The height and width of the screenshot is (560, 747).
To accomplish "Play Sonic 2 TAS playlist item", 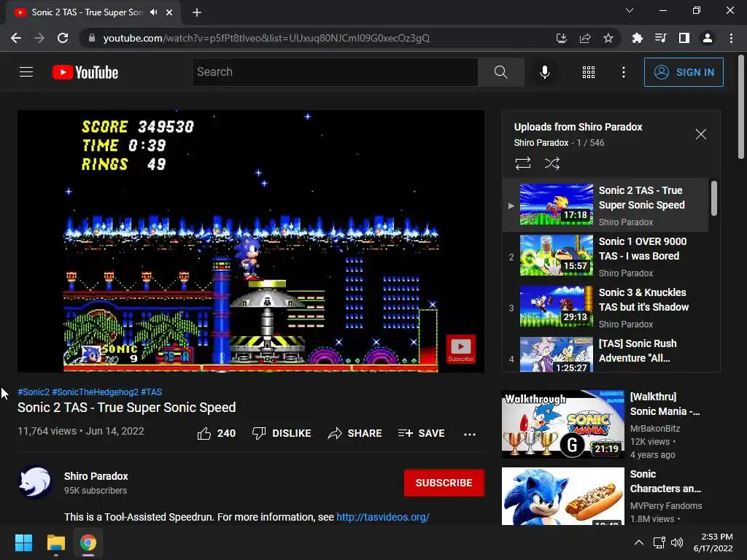I will (x=605, y=205).
